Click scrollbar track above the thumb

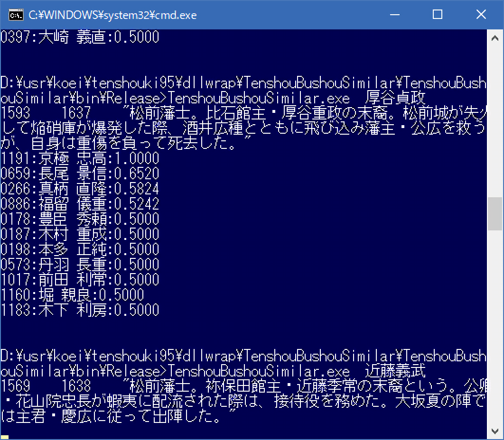coord(495,119)
